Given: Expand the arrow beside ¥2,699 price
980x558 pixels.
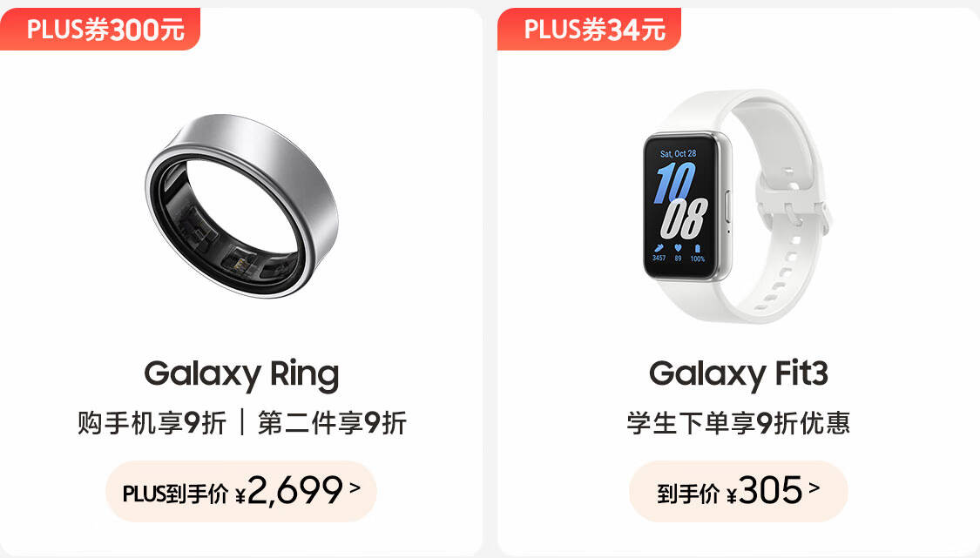Looking at the screenshot, I should 355,487.
